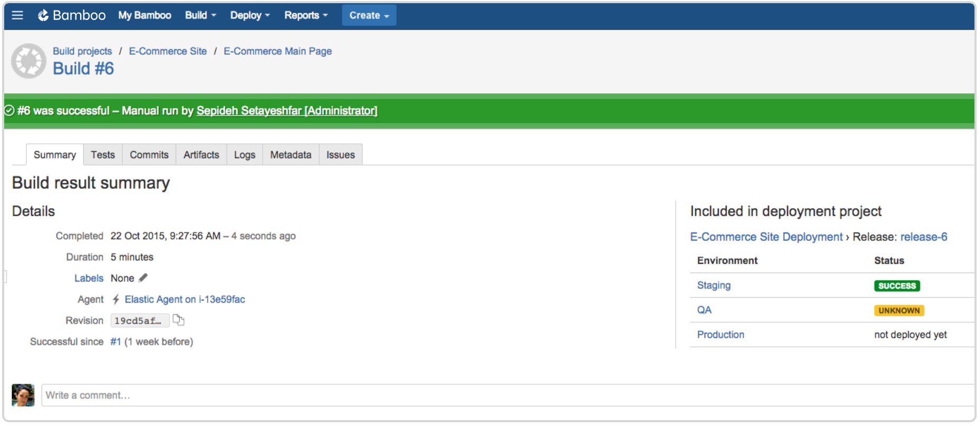Screen dimensions: 980x426
Task: Copy revision hash with the copy icon
Action: point(179,320)
